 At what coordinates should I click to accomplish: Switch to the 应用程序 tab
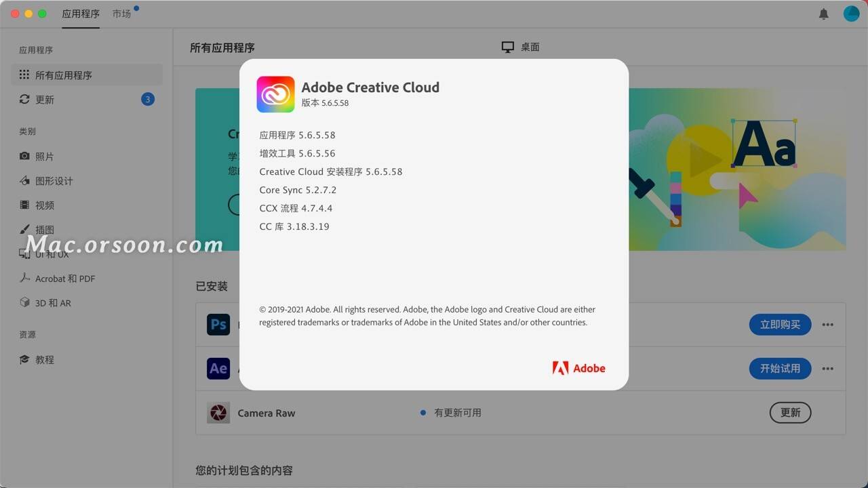[81, 14]
